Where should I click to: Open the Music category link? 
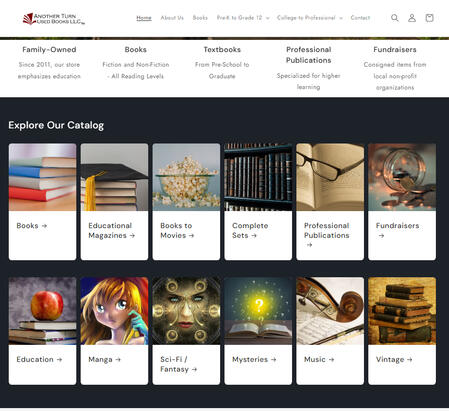coord(319,359)
